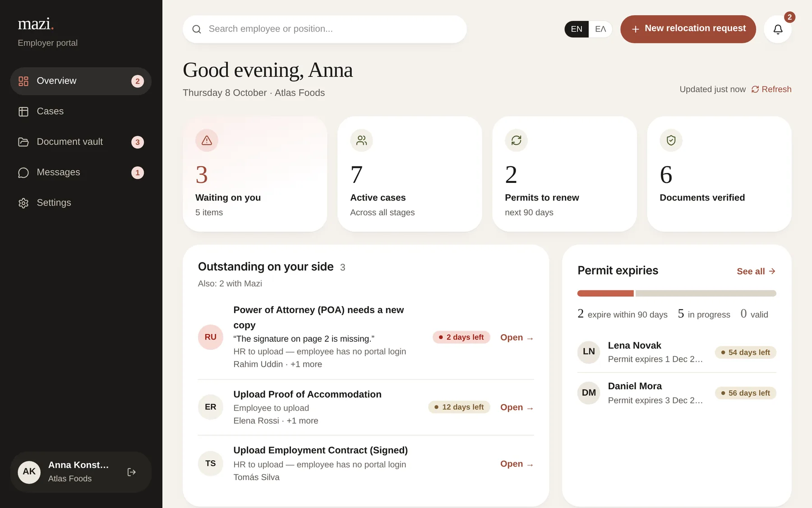Open the Waiting on you card
The height and width of the screenshot is (508, 812).
[255, 174]
